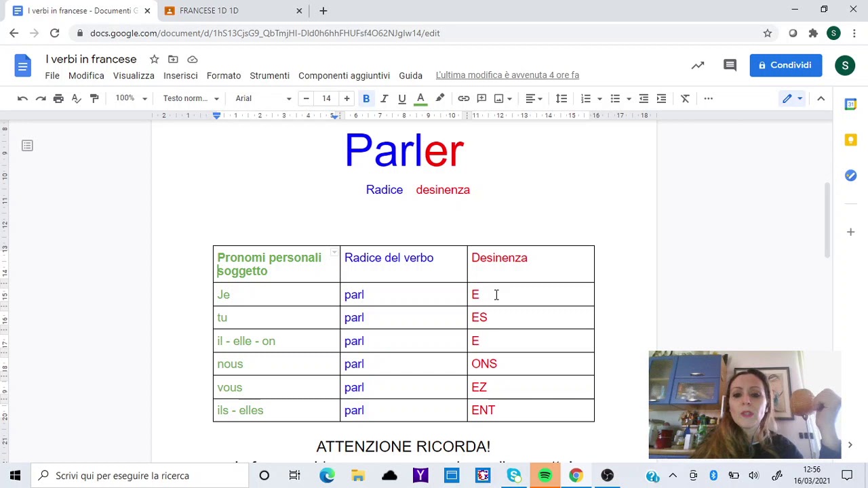Open the zoom level 100% dropdown
Screen dimensions: 868x488
point(131,98)
